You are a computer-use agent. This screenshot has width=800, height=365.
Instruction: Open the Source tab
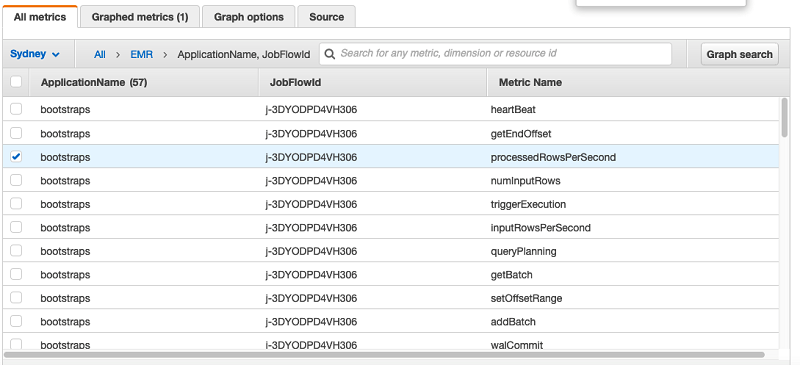[327, 17]
